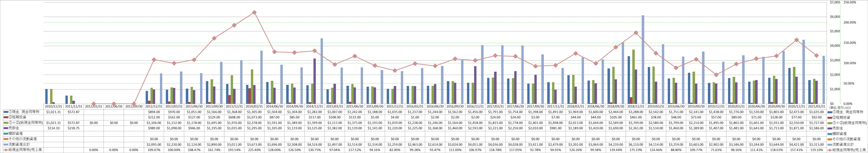Click the $133.00 short-term investment cell
Screen dimensions: 868x153
coord(354,117)
